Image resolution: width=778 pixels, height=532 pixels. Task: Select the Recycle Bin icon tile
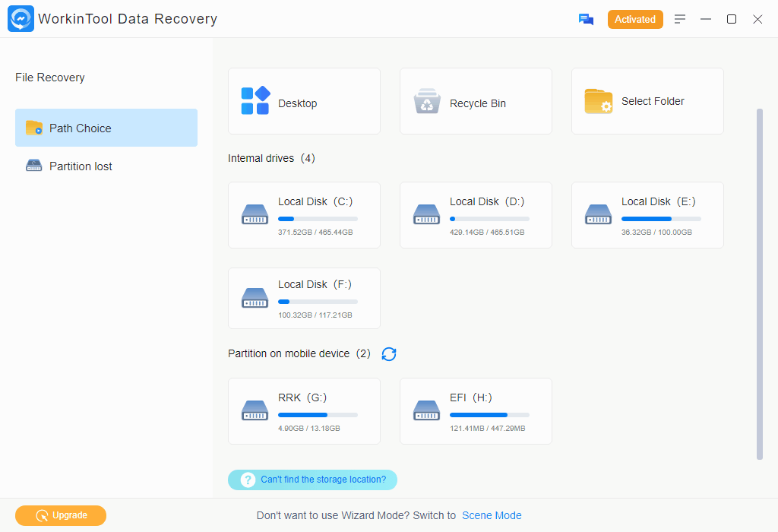pyautogui.click(x=427, y=102)
